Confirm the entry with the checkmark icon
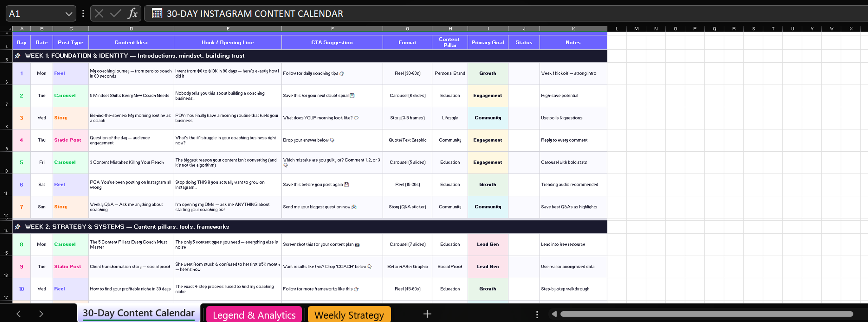Screen dimensions: 868x322 116,14
